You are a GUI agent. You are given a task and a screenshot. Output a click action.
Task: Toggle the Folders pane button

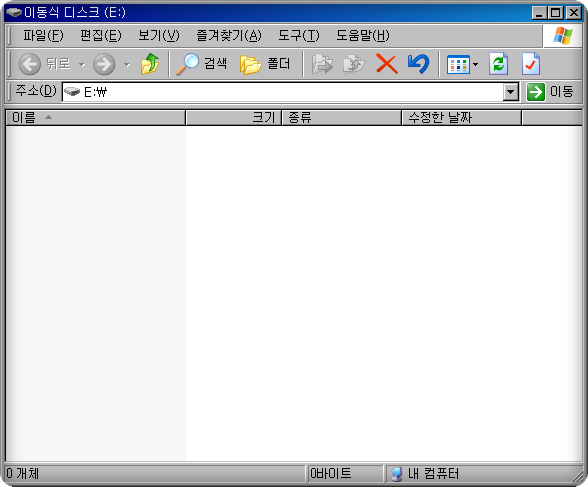(265, 64)
